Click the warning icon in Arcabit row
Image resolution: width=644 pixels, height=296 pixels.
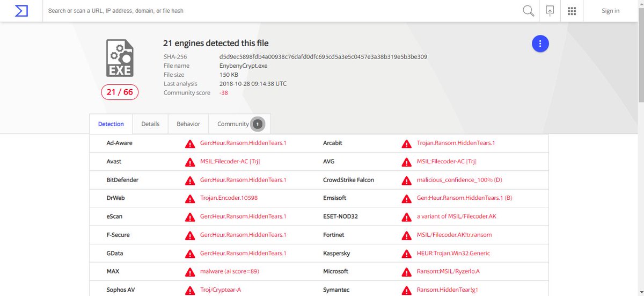[x=407, y=143]
